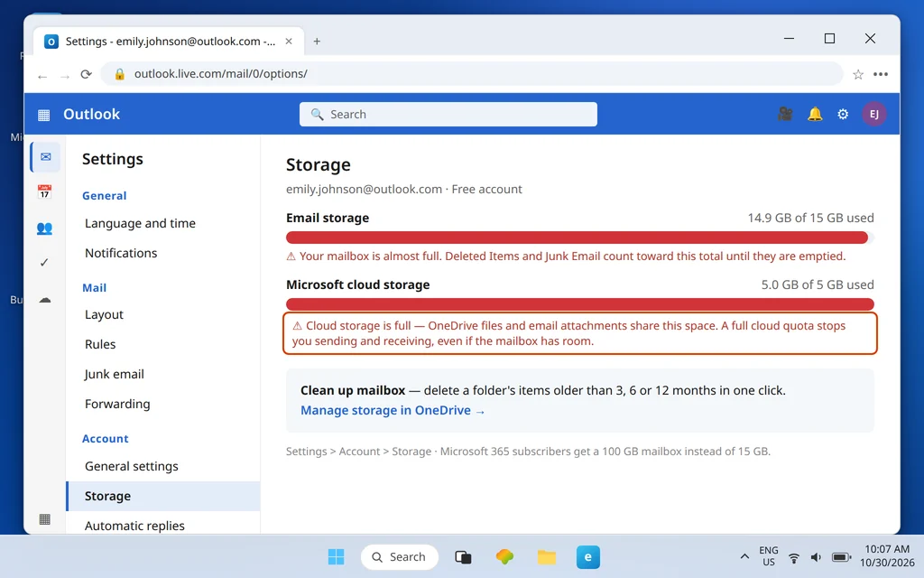Open Junk email settings
The image size is (924, 578).
(115, 375)
